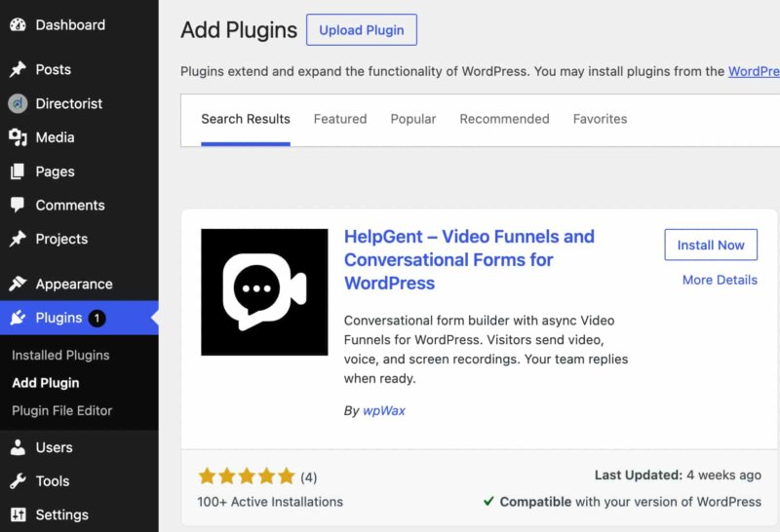Click the Projects pin icon
The image size is (780, 532).
[18, 239]
